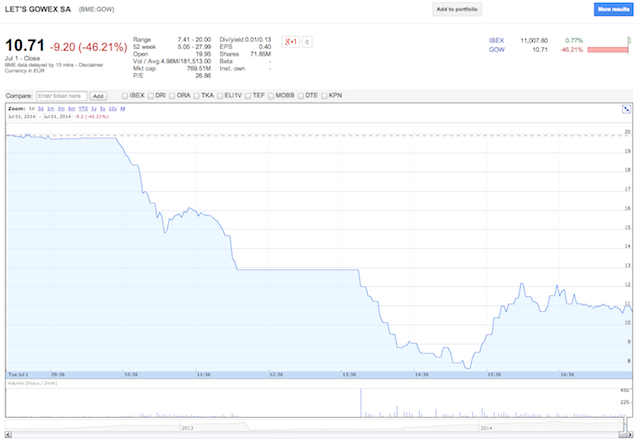This screenshot has height=440, width=640.
Task: Click the Currency in EUR note
Action: click(x=24, y=71)
